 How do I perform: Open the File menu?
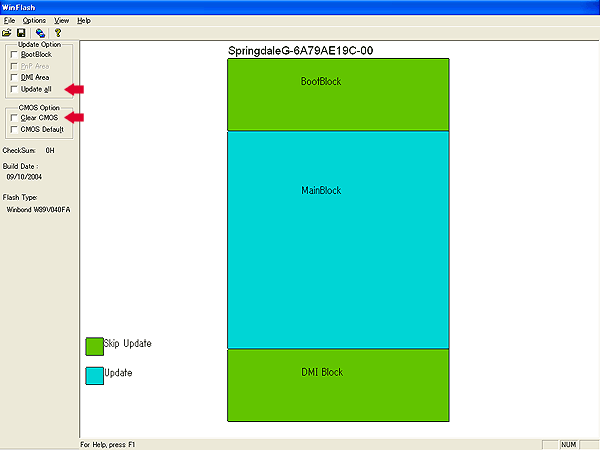(9, 20)
